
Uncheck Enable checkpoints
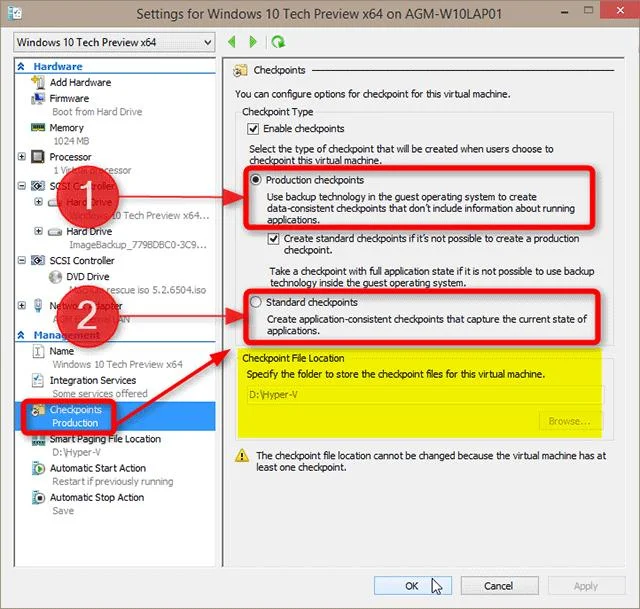[253, 129]
